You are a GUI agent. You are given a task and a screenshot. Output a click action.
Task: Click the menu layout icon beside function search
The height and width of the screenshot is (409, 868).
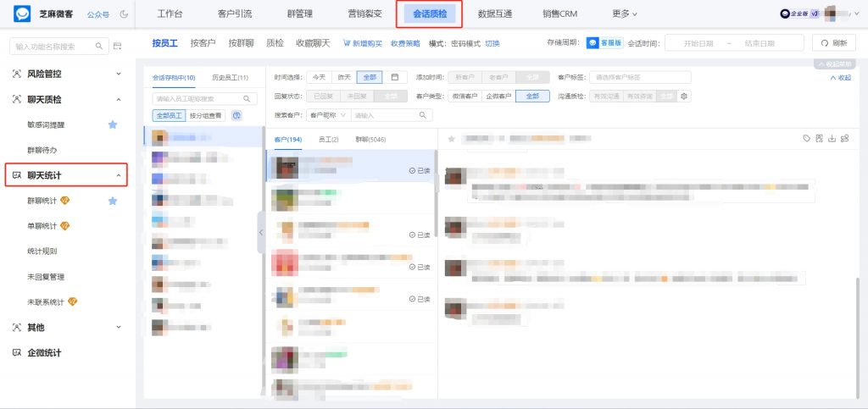pos(117,46)
